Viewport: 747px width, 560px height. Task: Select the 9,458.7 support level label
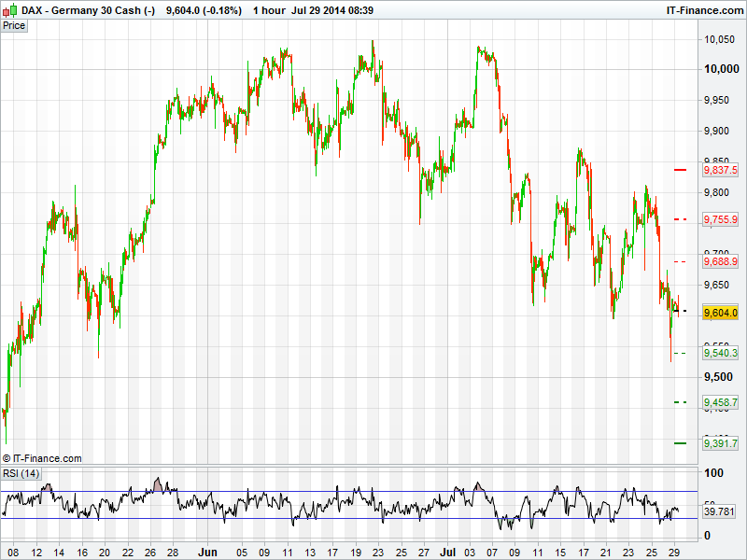pos(720,402)
